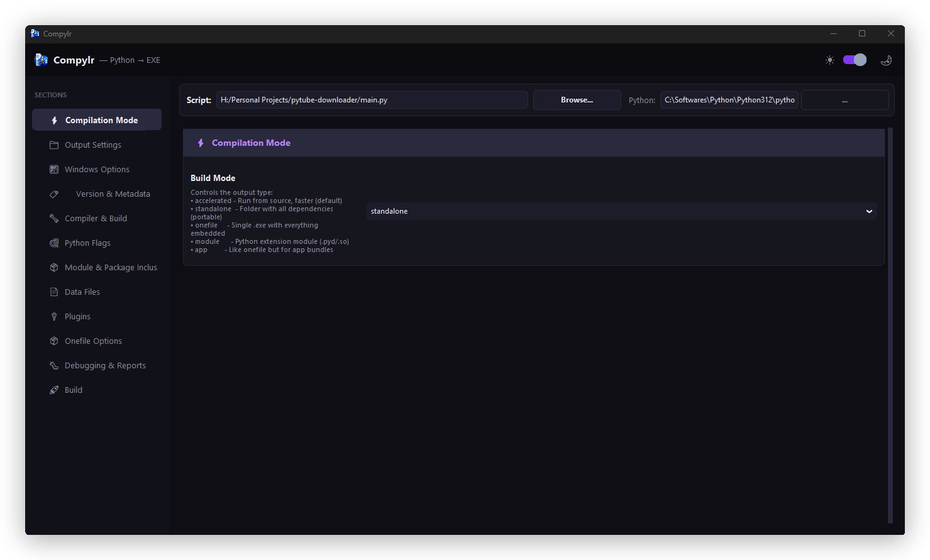The image size is (930, 560).
Task: Minimize the Compylr window
Action: click(x=834, y=33)
